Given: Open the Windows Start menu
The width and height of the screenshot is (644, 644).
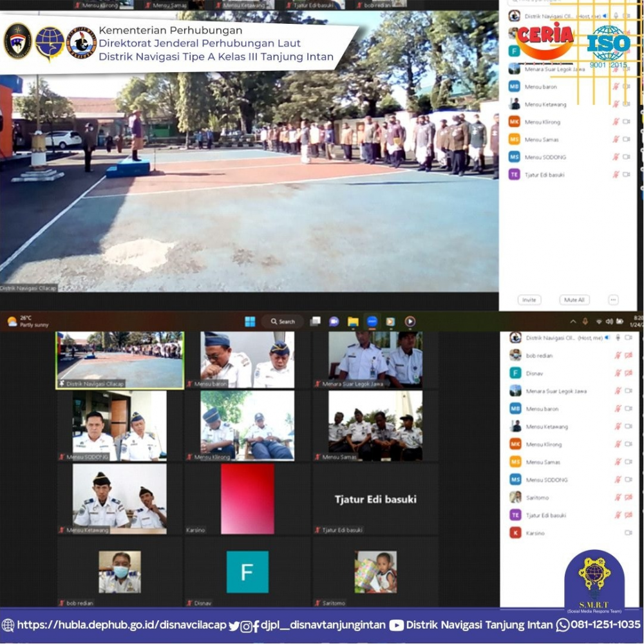Looking at the screenshot, I should (250, 321).
